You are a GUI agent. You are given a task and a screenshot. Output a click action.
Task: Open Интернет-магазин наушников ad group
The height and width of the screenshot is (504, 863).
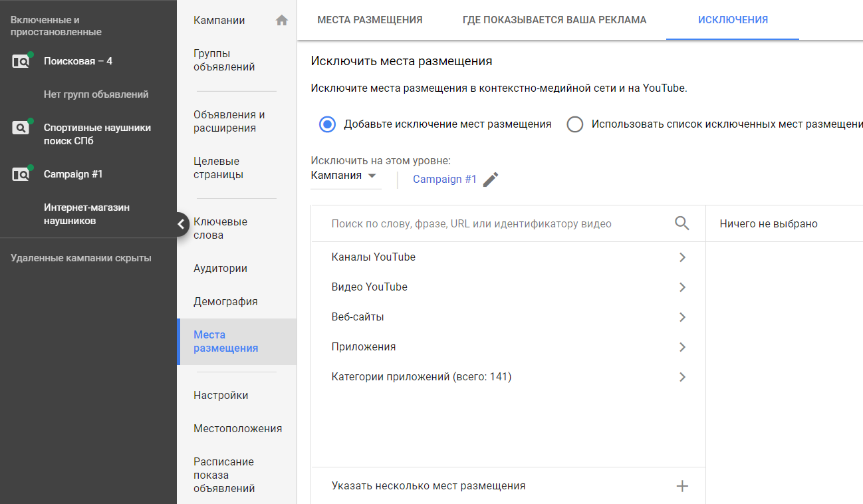[86, 214]
